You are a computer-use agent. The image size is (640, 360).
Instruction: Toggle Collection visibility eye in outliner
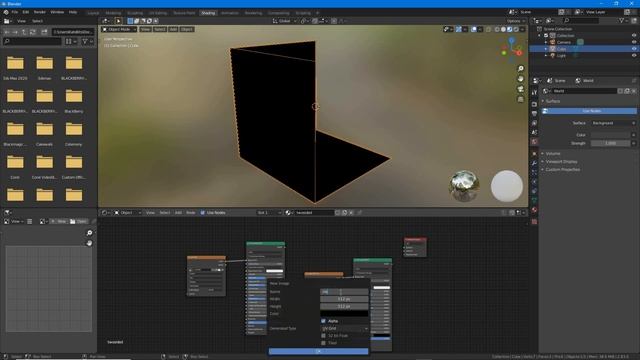point(634,36)
